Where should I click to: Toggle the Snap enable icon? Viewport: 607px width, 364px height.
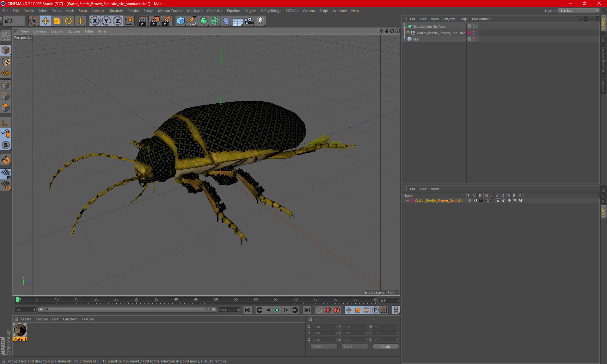point(6,145)
